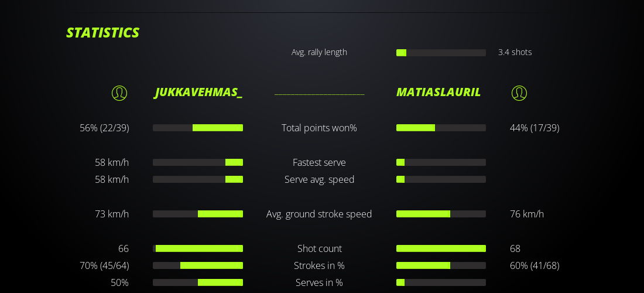
Task: Open the JUKKAVEHMAS_ player name link
Action: (x=198, y=93)
